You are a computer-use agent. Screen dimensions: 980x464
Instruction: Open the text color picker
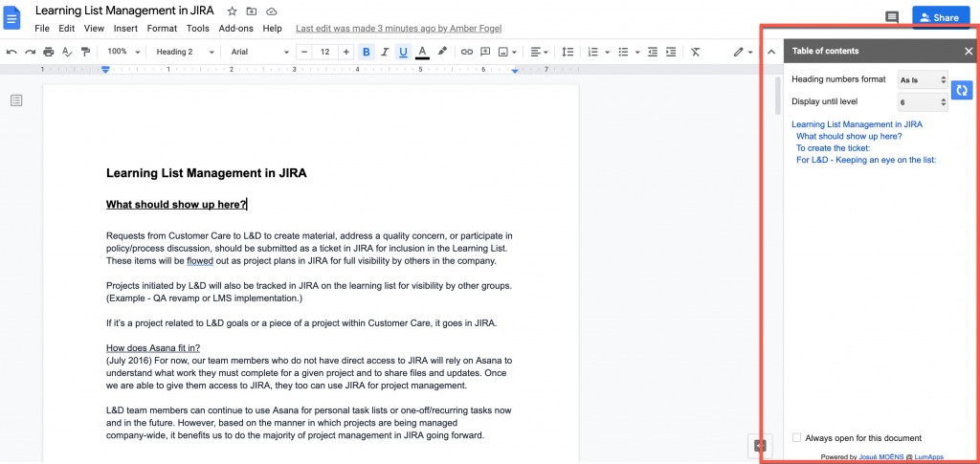point(422,52)
